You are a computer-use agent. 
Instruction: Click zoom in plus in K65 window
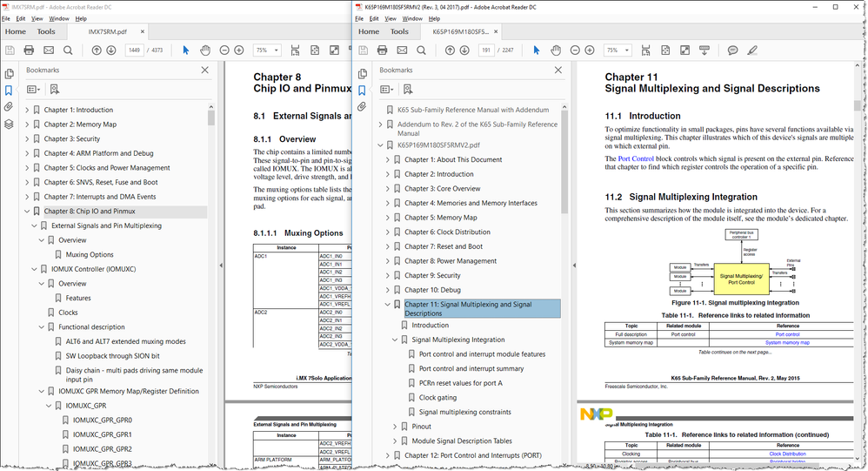(590, 50)
